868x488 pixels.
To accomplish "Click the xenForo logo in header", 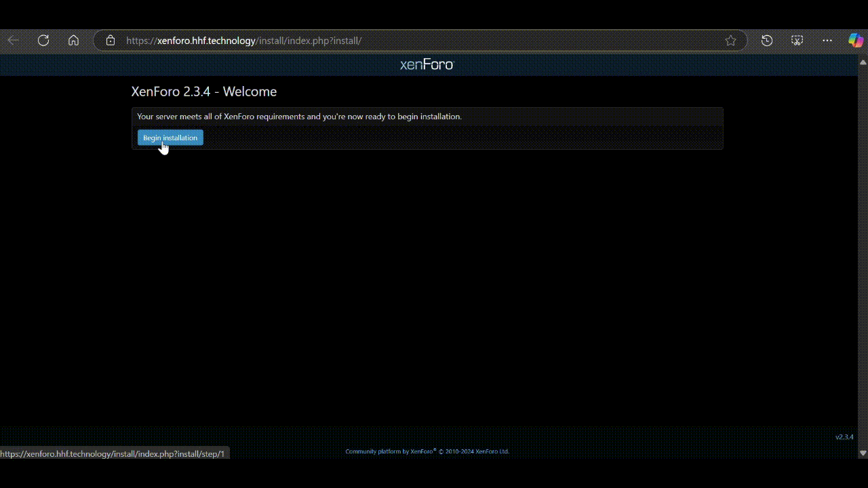I will point(427,64).
